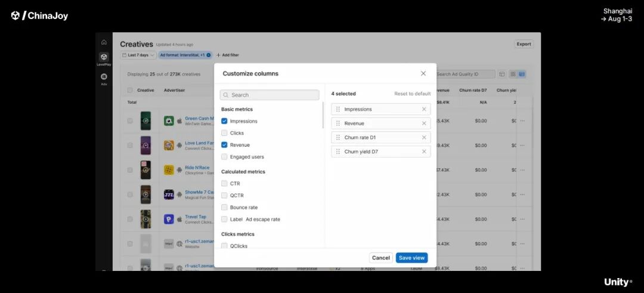Remove Revenue from selected columns
Viewport: 644px width, 293px height.
click(x=424, y=124)
